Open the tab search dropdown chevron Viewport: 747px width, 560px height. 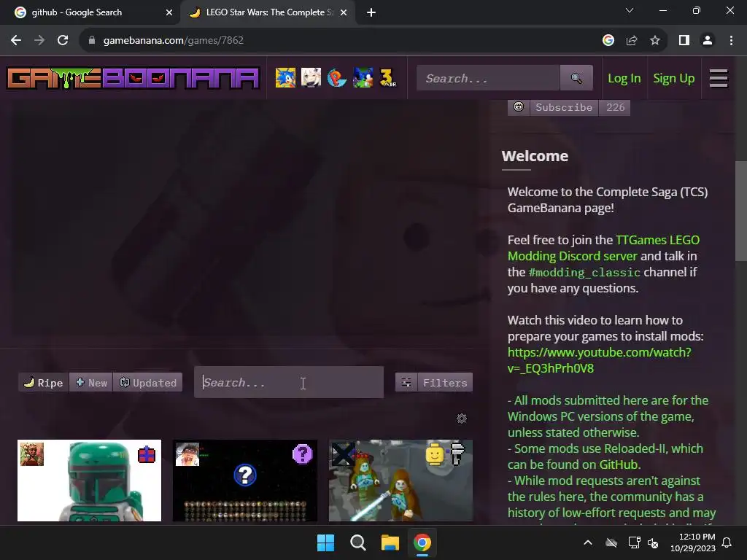pos(630,10)
